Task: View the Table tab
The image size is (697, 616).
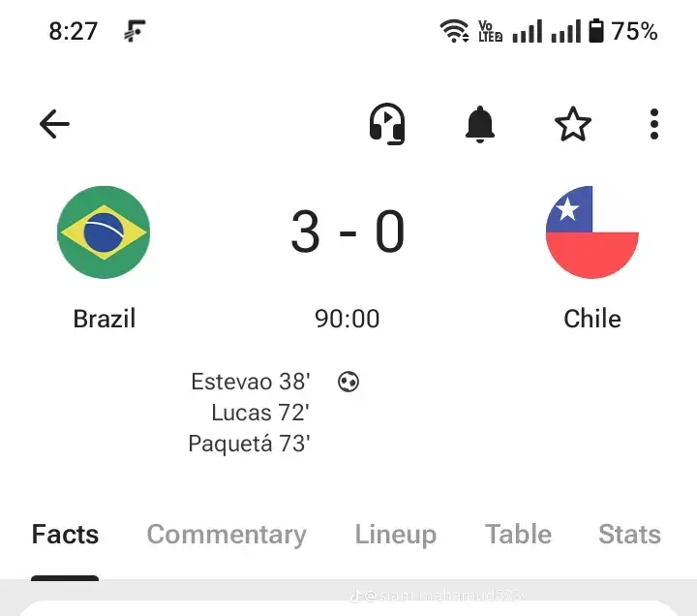Action: (x=518, y=535)
